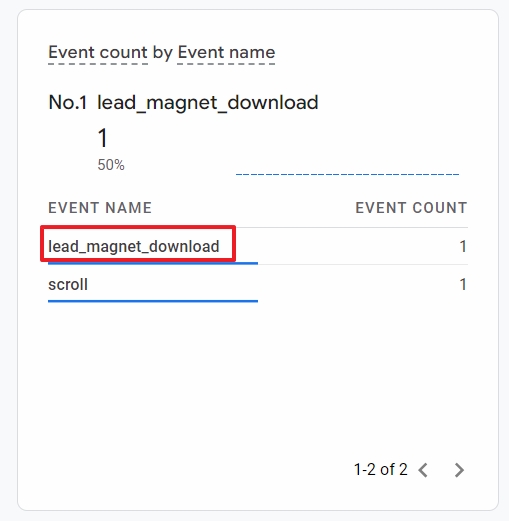Screen dimensions: 509x521
Task: Click the EVENT COUNT column header
Action: tap(411, 208)
